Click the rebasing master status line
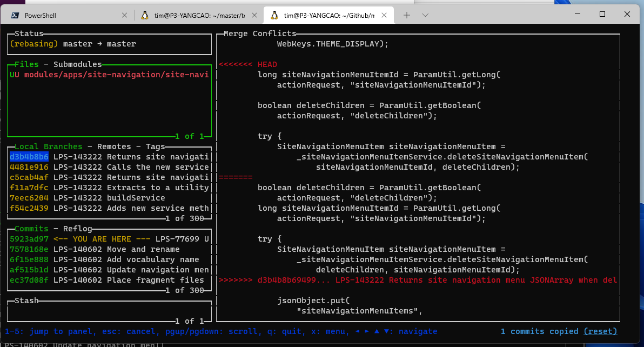This screenshot has height=347, width=644. [73, 44]
